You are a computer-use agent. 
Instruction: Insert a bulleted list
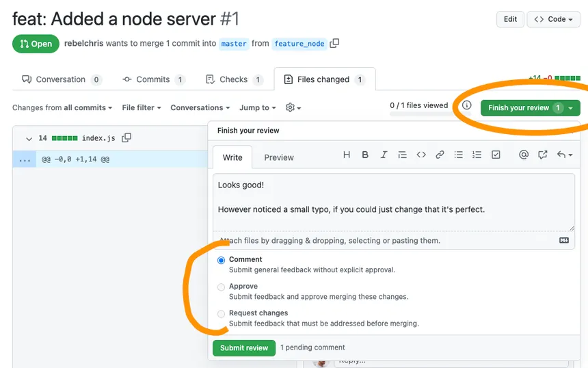click(458, 155)
